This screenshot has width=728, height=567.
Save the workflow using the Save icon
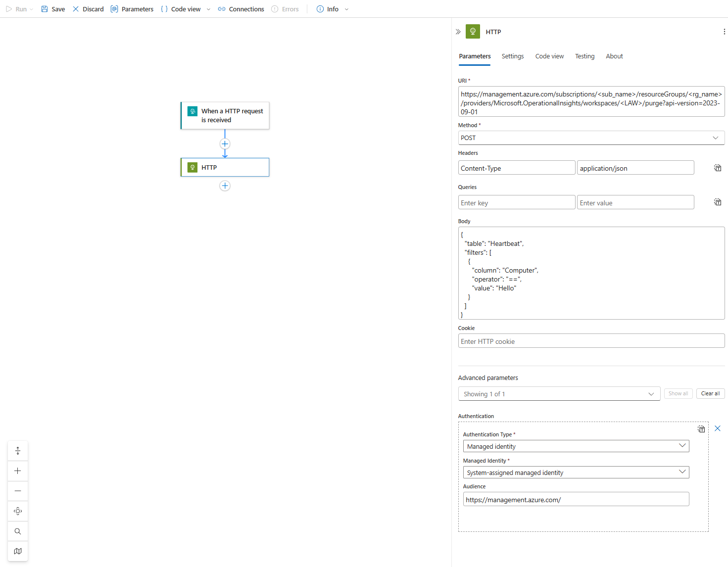45,9
